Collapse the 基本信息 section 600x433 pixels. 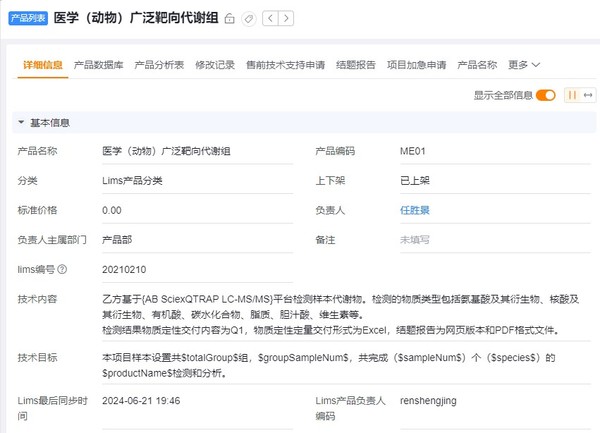coord(21,123)
